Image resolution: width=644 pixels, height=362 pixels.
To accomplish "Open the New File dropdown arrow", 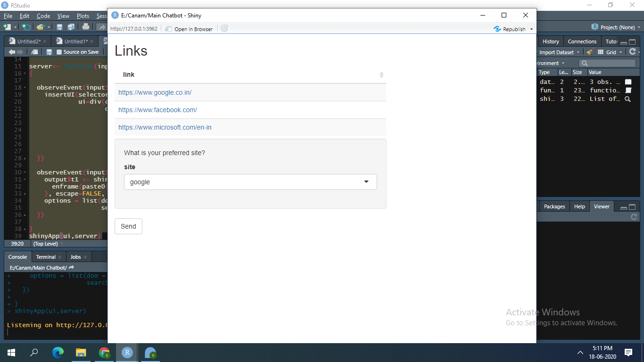I will [x=15, y=27].
